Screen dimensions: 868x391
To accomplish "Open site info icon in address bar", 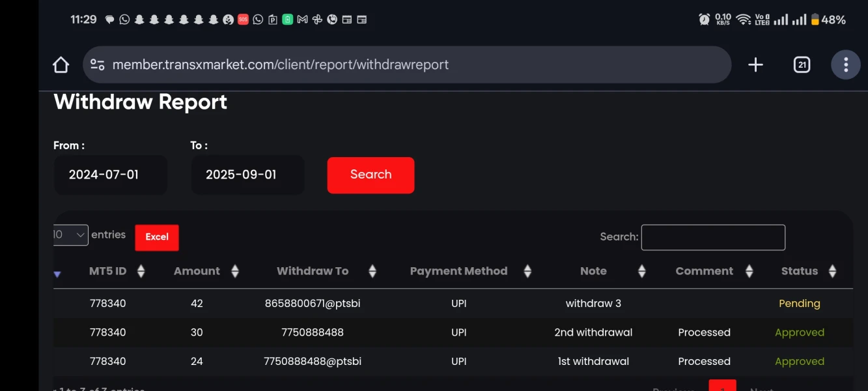I will point(98,65).
